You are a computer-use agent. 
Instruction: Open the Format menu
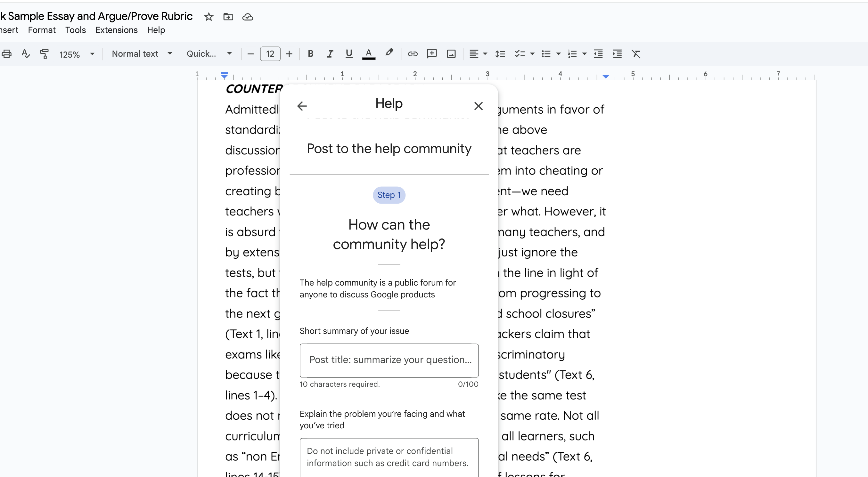click(41, 30)
